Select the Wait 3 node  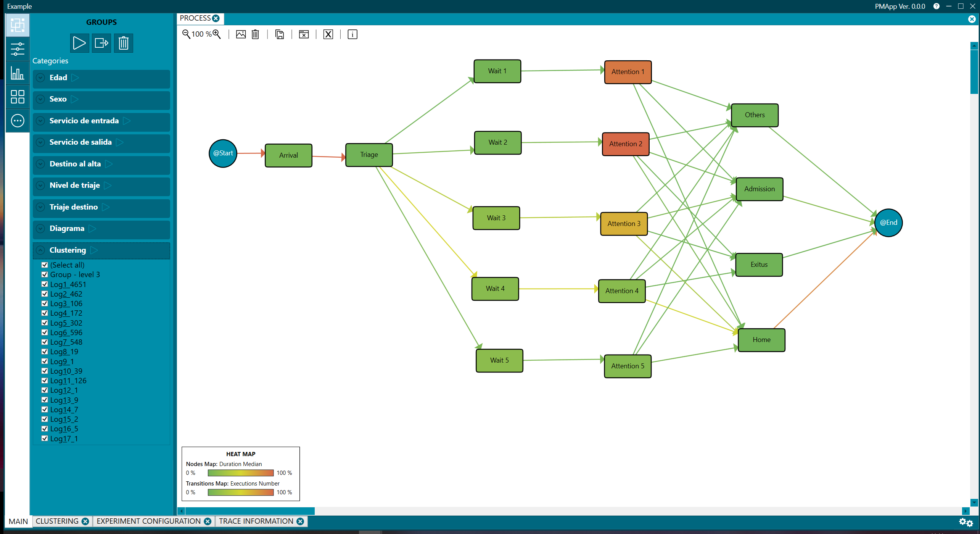pos(496,218)
